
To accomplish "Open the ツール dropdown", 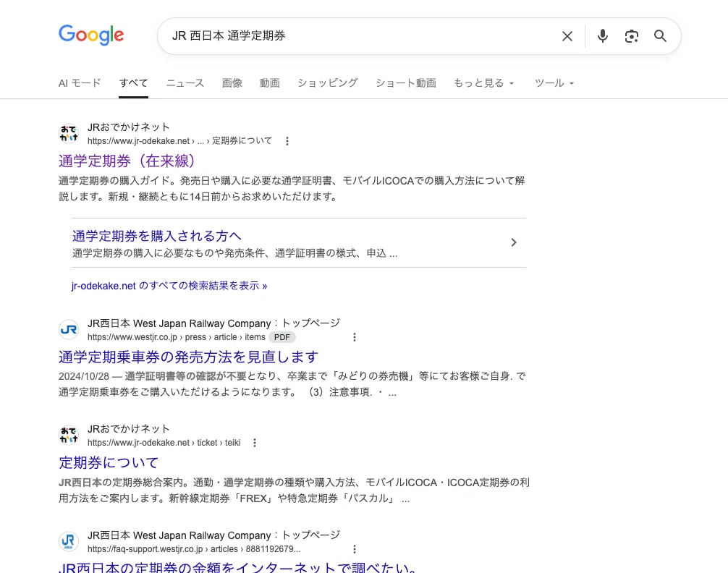I will point(554,83).
